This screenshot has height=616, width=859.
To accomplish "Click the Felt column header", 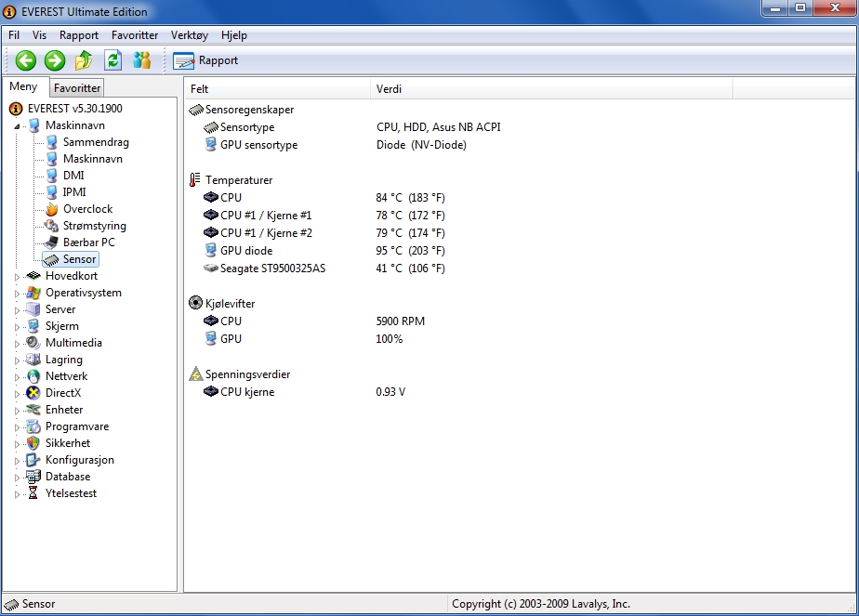I will 278,88.
